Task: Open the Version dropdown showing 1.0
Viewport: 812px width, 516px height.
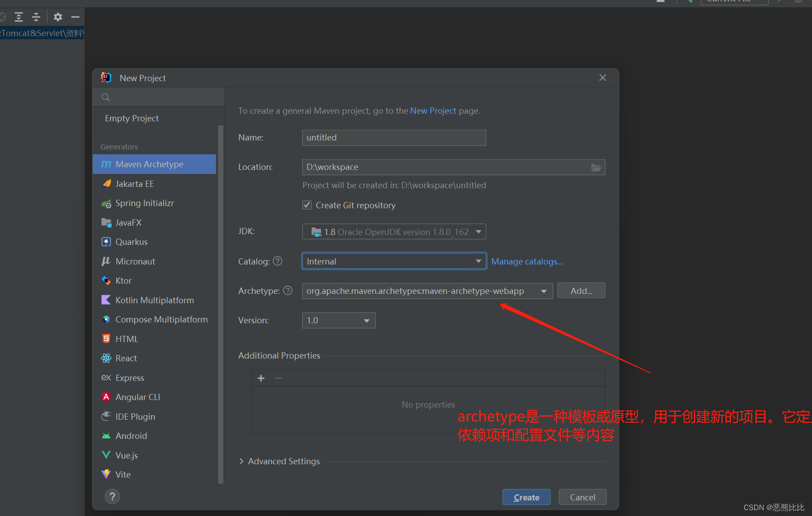Action: [339, 320]
